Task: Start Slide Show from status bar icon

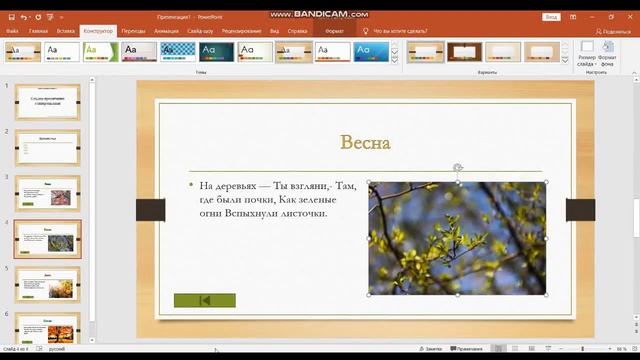Action: coord(548,349)
